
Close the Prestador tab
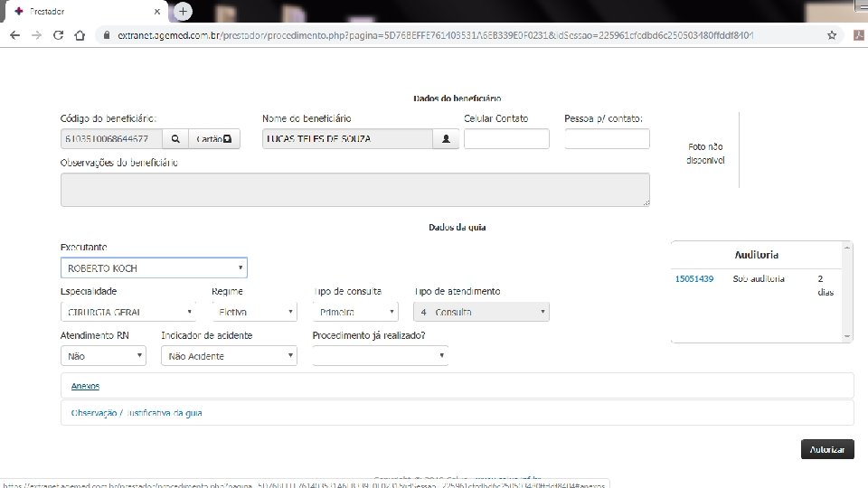coord(157,11)
